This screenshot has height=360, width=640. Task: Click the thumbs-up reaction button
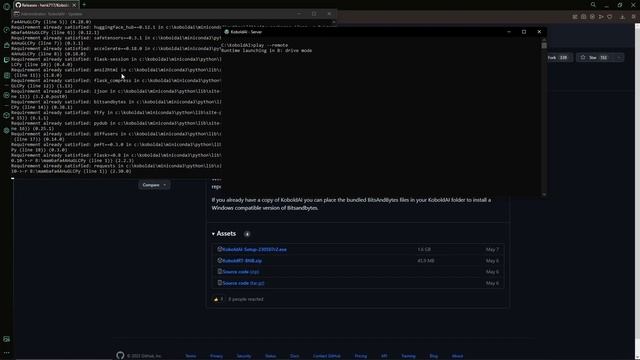(218, 299)
